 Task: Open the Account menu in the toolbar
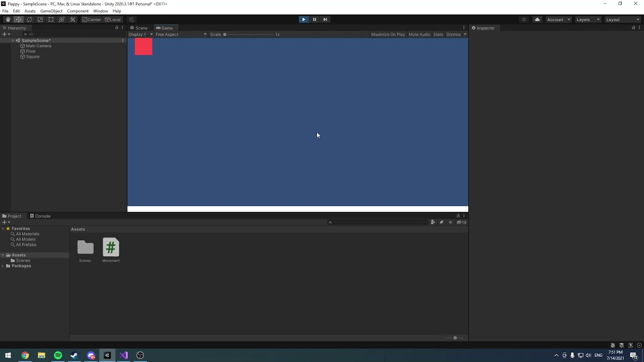(x=557, y=19)
